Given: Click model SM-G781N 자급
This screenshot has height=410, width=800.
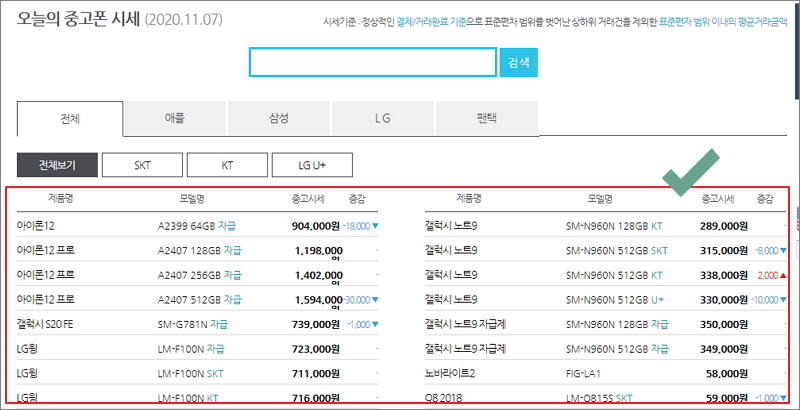Looking at the screenshot, I should [x=193, y=324].
